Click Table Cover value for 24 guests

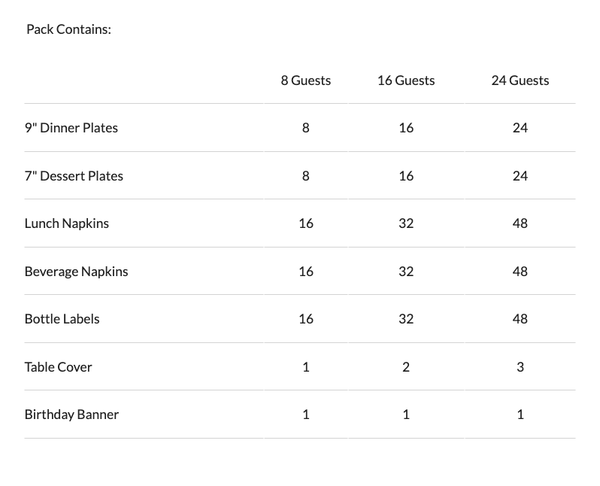click(x=520, y=367)
